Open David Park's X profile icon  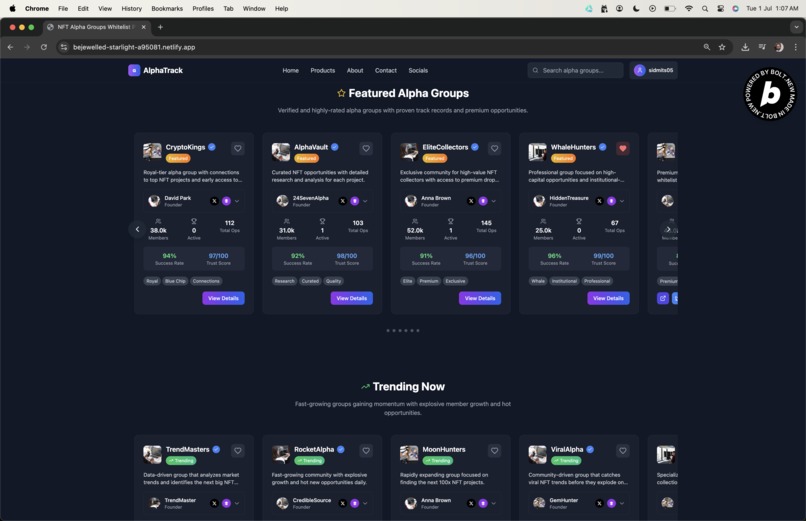[x=214, y=201]
